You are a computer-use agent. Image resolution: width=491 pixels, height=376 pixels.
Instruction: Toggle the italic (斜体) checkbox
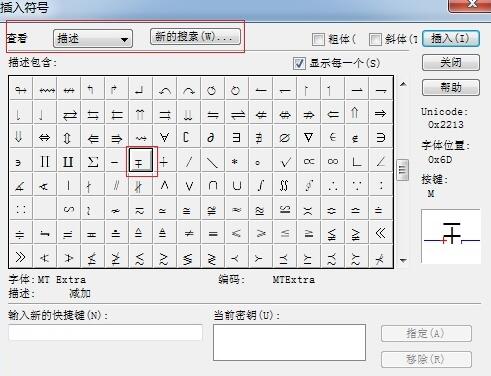tap(375, 40)
